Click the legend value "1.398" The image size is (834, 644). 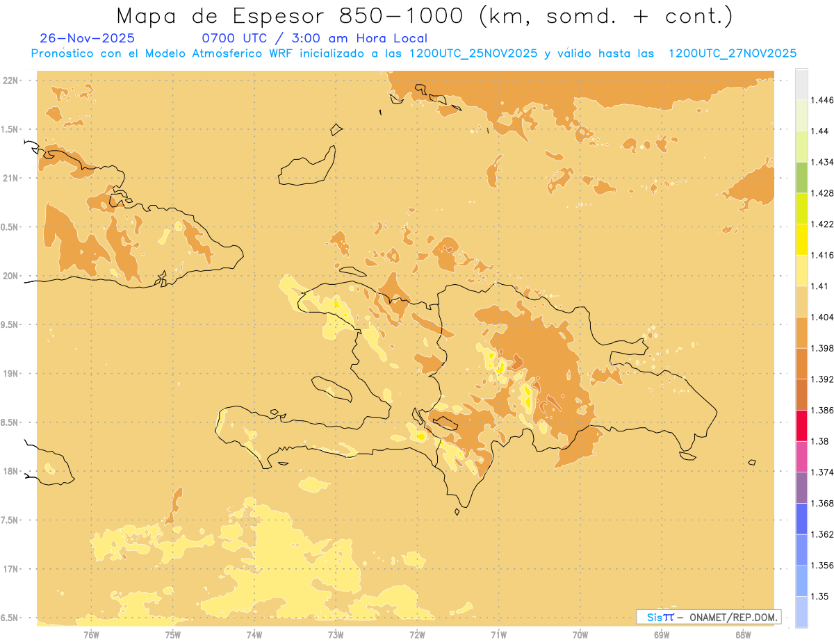(x=821, y=348)
